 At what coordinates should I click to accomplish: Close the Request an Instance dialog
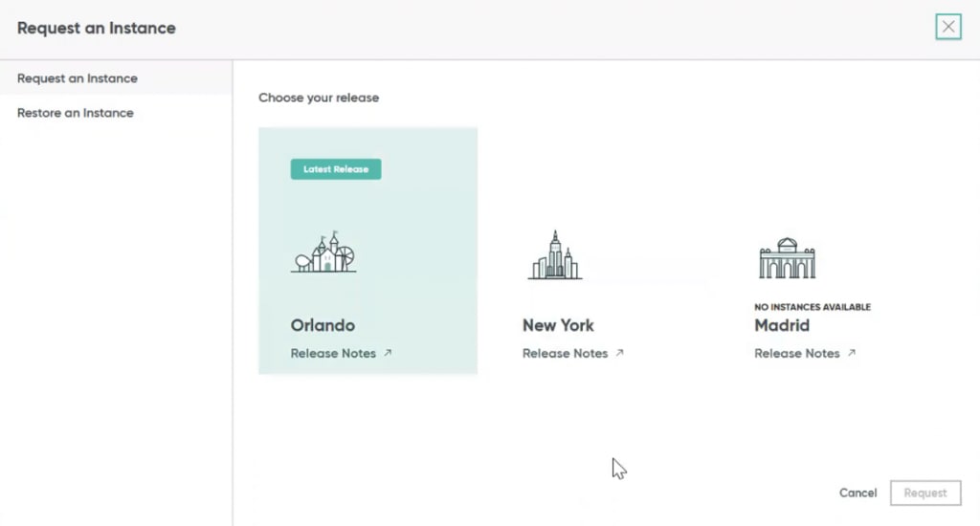(x=948, y=27)
